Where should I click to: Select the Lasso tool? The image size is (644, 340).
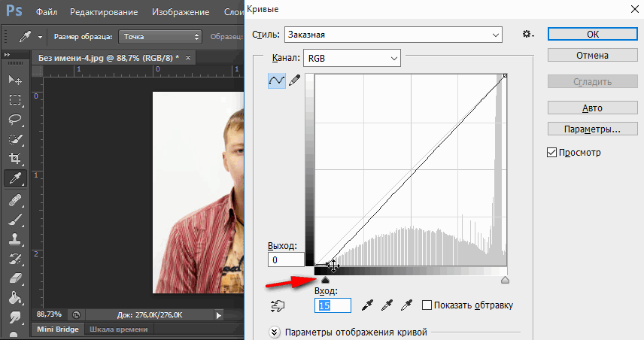click(14, 120)
